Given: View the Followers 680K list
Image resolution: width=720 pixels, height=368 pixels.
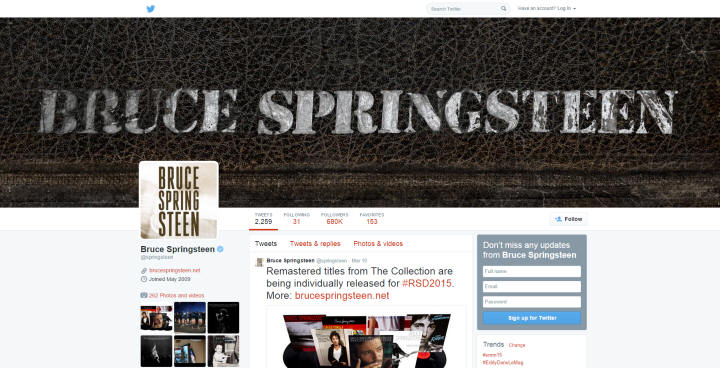Looking at the screenshot, I should [x=334, y=219].
